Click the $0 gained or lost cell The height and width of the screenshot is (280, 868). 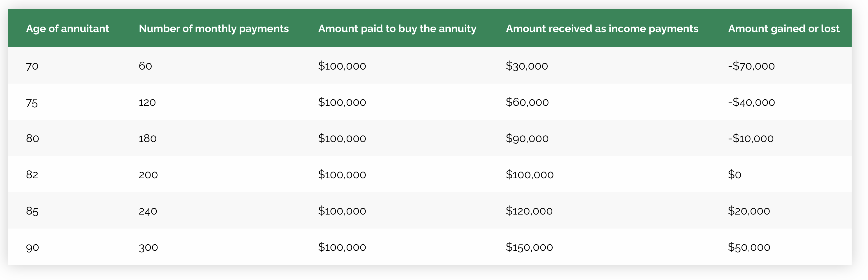pyautogui.click(x=734, y=174)
